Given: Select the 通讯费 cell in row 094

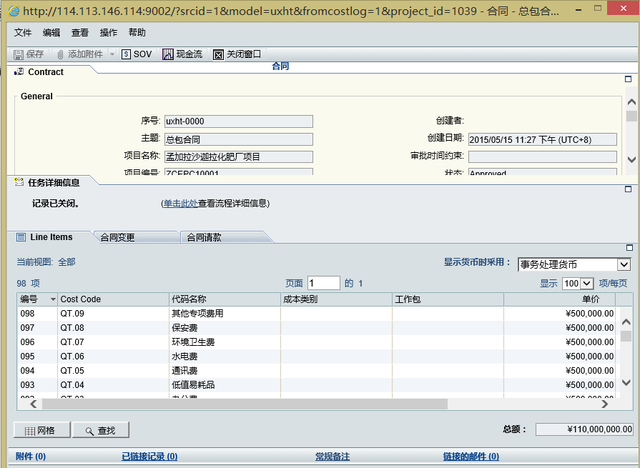Looking at the screenshot, I should tap(225, 370).
